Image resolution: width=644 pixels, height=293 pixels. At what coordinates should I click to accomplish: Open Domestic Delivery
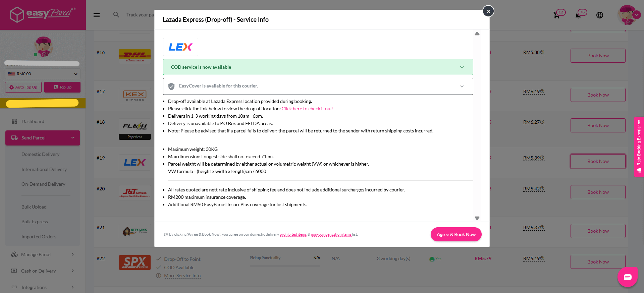[41, 154]
